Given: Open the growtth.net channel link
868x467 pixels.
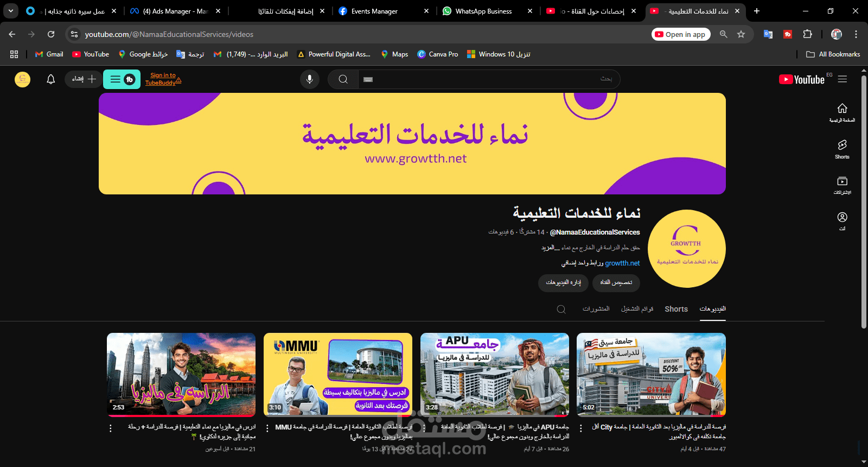Looking at the screenshot, I should point(622,263).
